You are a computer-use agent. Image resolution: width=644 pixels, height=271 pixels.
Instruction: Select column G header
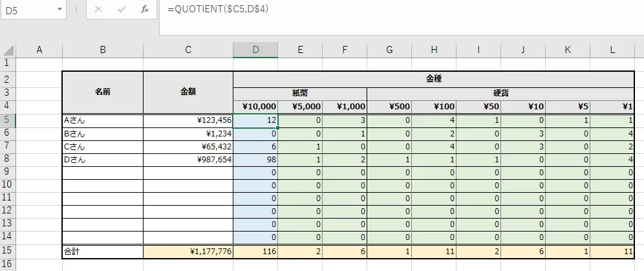389,50
